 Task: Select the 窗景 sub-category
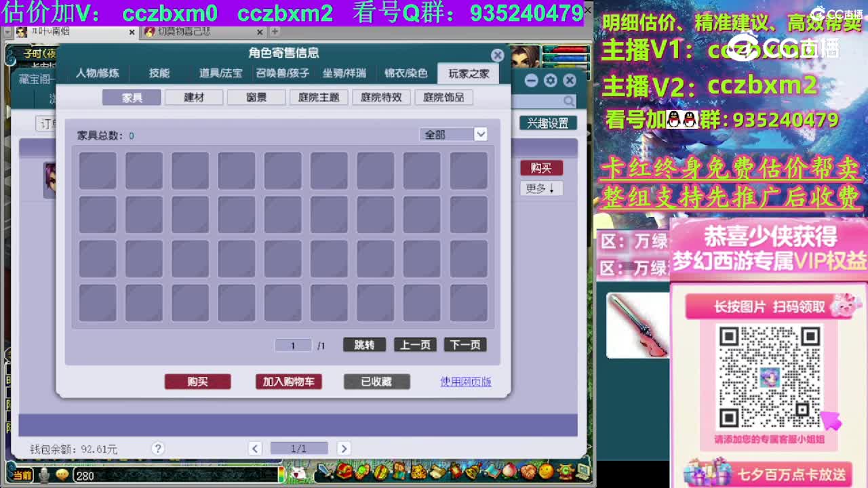point(256,98)
